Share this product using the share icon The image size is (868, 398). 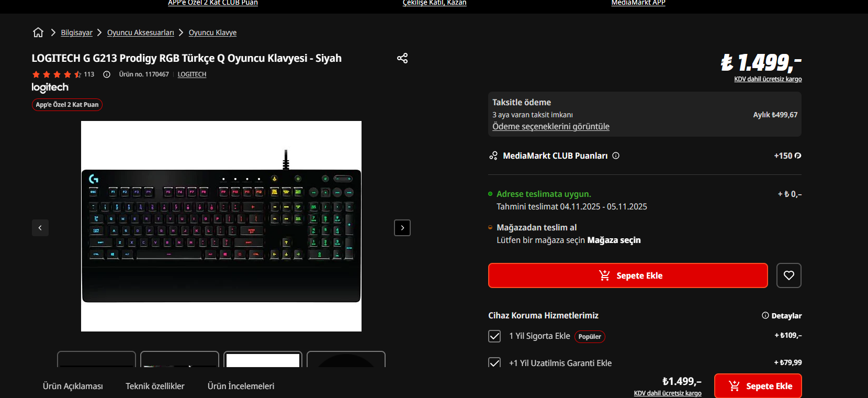tap(402, 58)
